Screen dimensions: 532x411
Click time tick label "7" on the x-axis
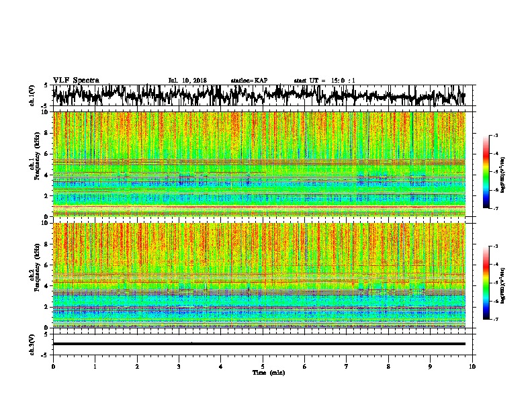point(347,367)
